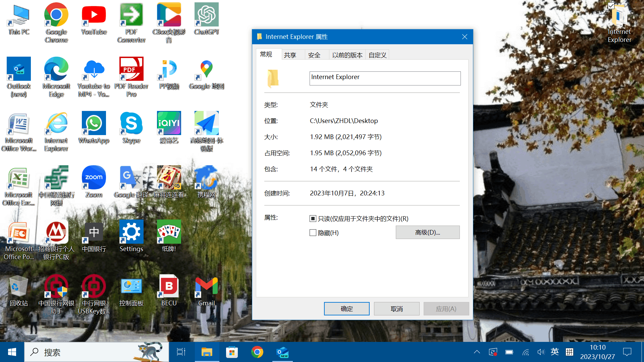Toggle selection checkbox on Internet Explorer folder
644x362 pixels.
[x=611, y=6]
